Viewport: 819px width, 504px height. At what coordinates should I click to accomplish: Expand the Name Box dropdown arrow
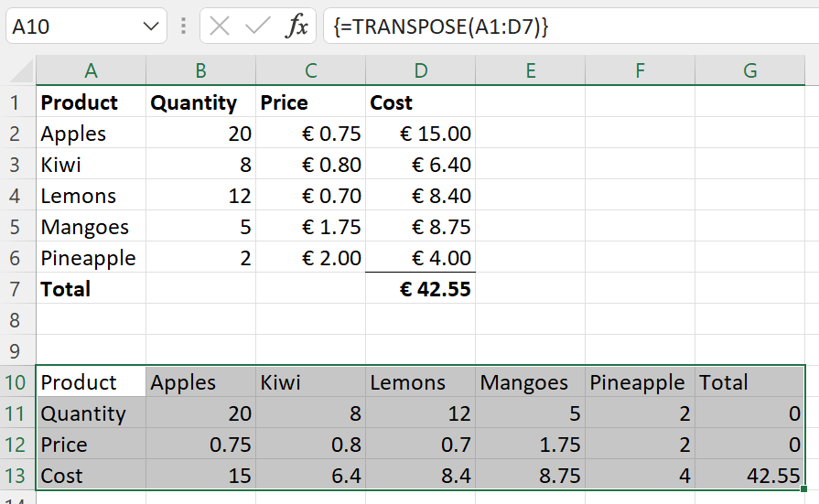152,27
